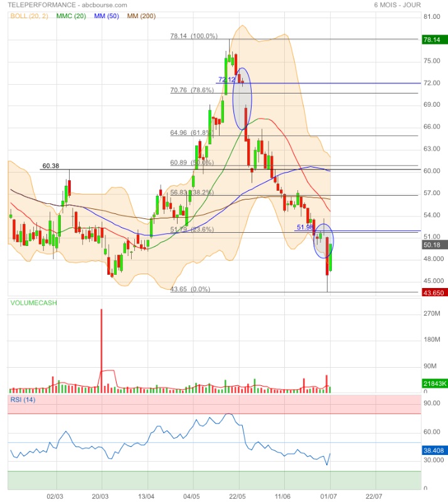This screenshot has width=448, height=502.
Task: Click the 60.38 resistance level label
Action: [51, 166]
